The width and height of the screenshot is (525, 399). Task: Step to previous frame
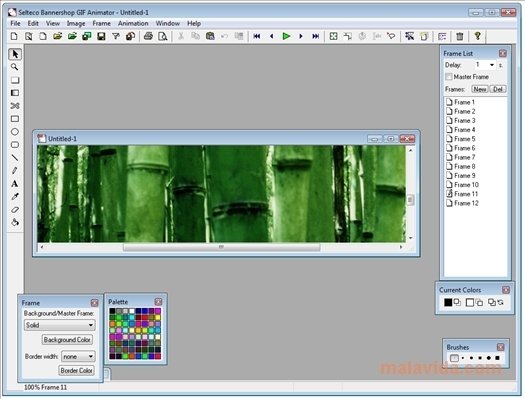(272, 36)
